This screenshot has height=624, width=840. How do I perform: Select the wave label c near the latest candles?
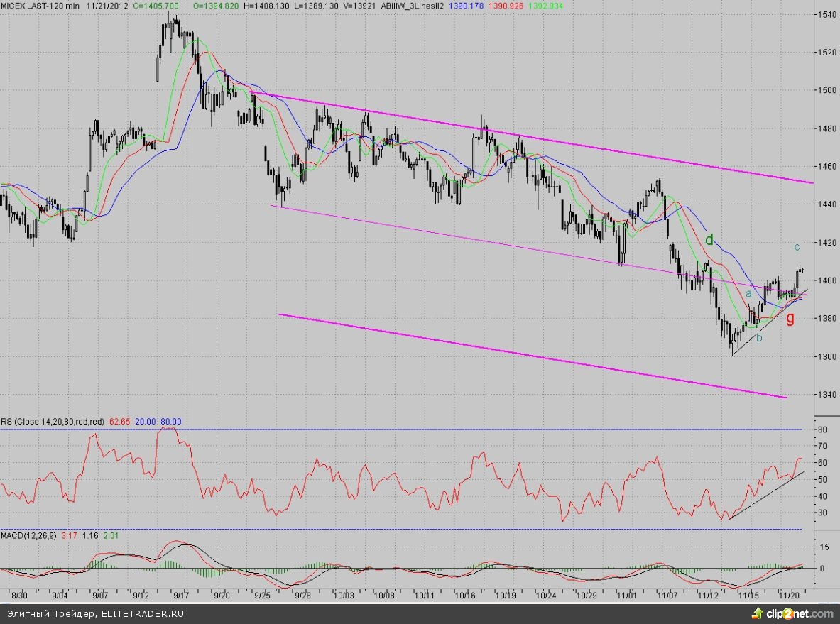tap(797, 247)
